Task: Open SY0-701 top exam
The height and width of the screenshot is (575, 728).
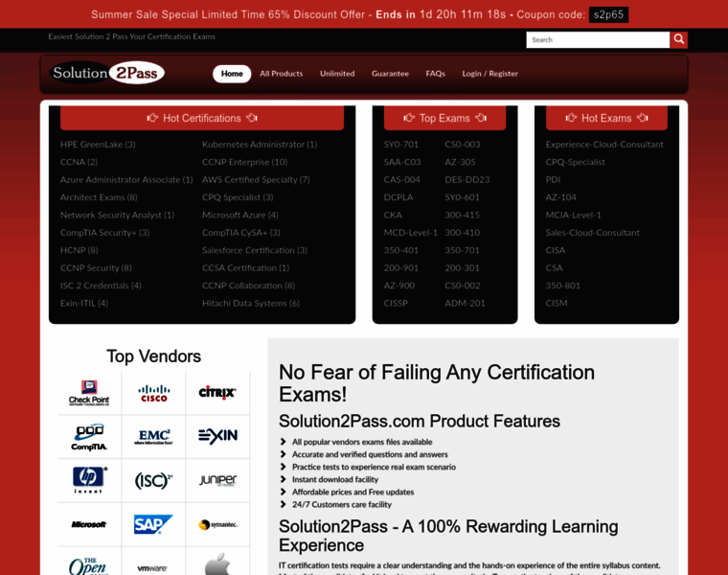Action: 401,145
